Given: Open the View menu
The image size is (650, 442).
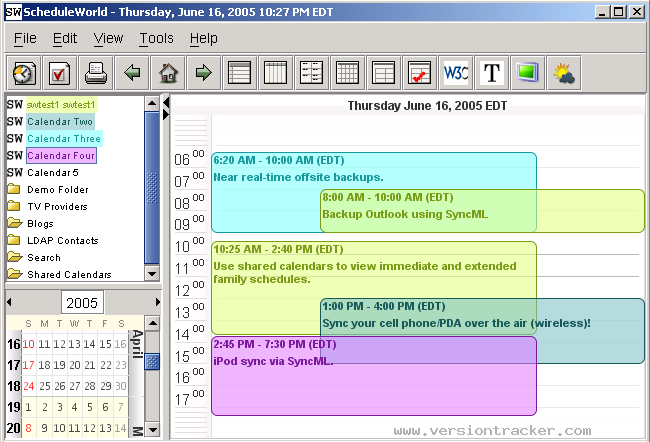Looking at the screenshot, I should pos(108,38).
